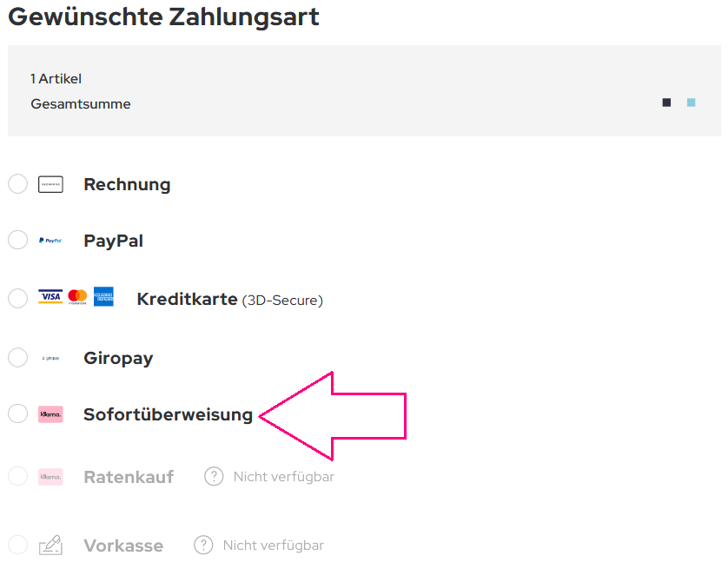Click the Mastercard logo
The image size is (728, 582).
coord(77,298)
